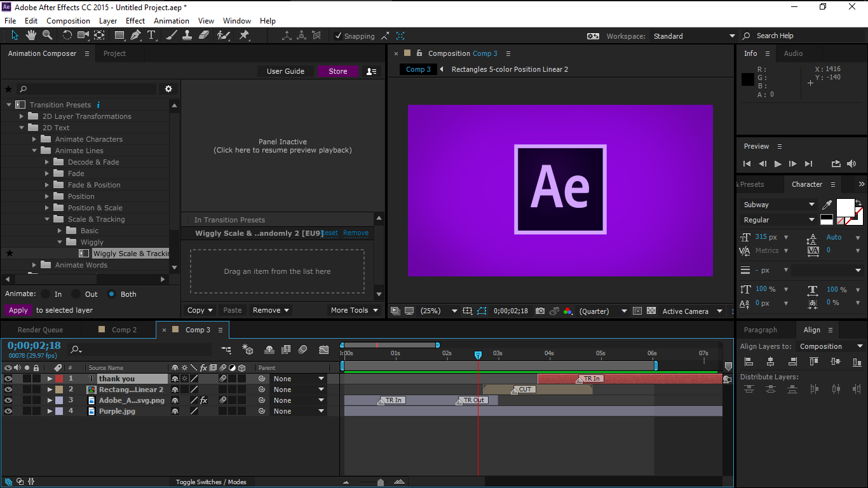The image size is (868, 488).
Task: Click the thank you layer red label color
Action: (x=59, y=379)
